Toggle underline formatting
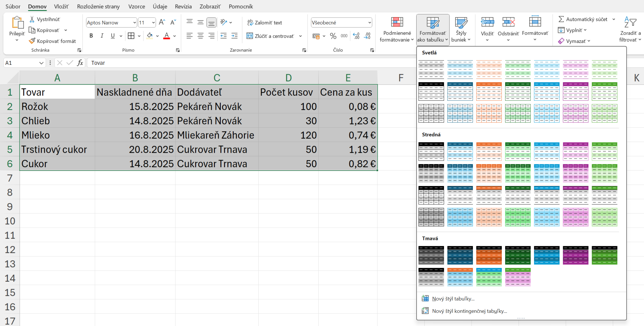Viewport: 644px width, 326px height. 113,36
